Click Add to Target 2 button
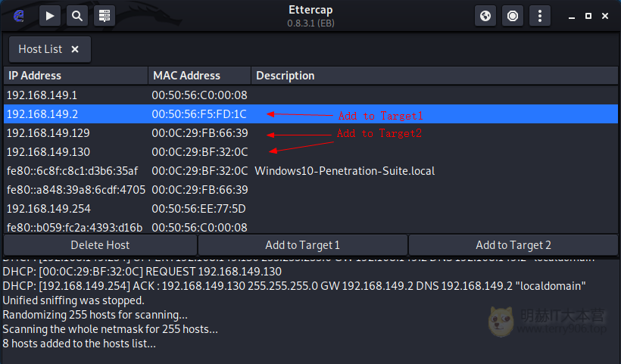The width and height of the screenshot is (621, 364). pyautogui.click(x=513, y=245)
